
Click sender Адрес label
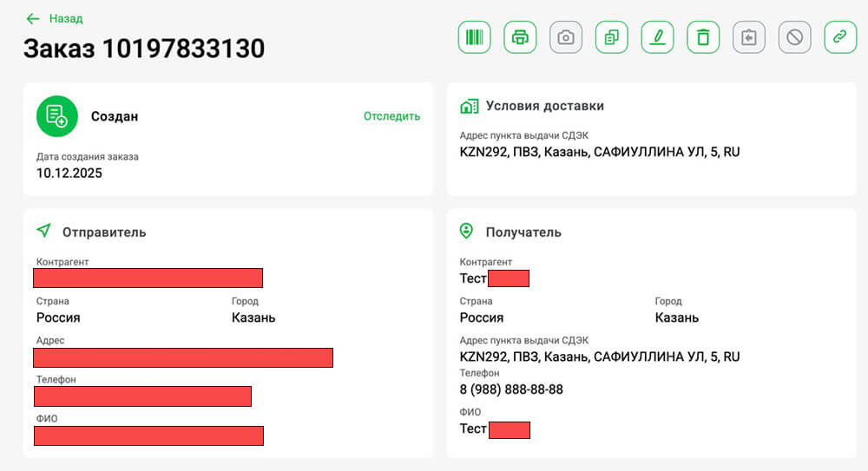[x=50, y=340]
